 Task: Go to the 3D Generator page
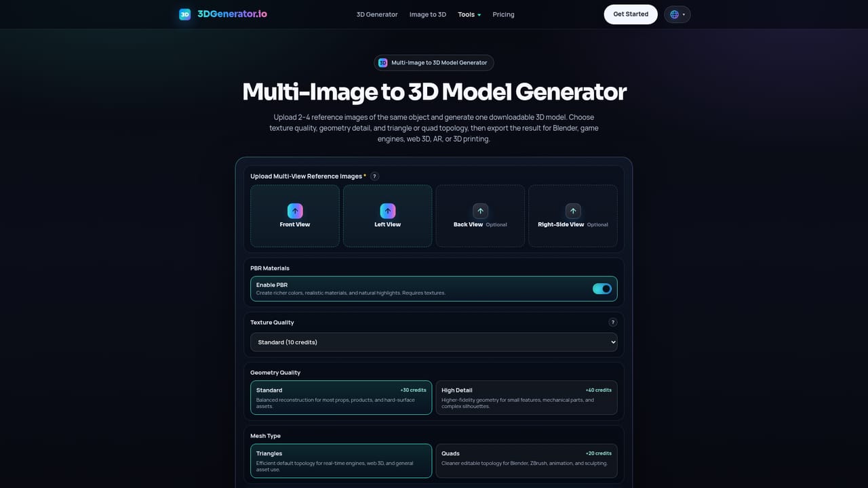(x=377, y=14)
